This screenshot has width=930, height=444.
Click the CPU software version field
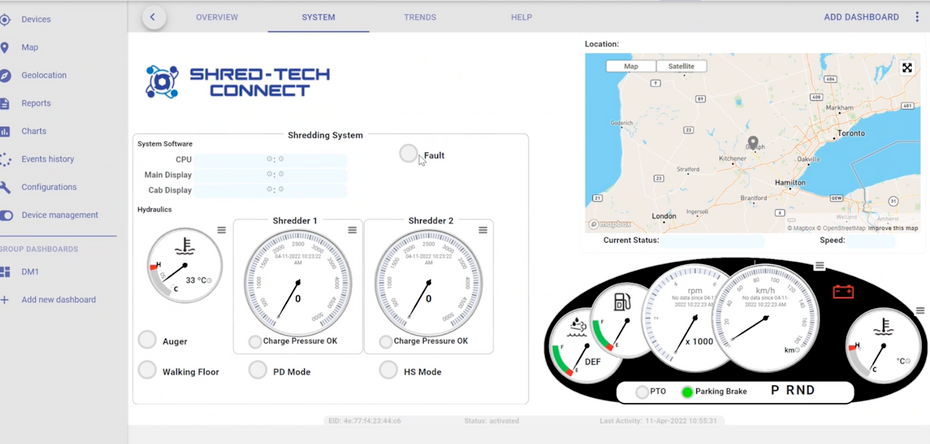270,160
